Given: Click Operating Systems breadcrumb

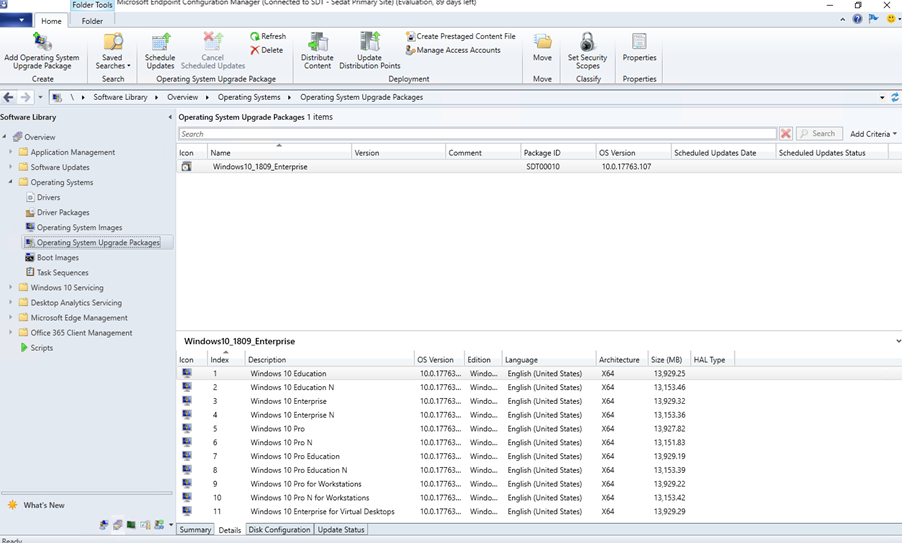Looking at the screenshot, I should pyautogui.click(x=249, y=97).
